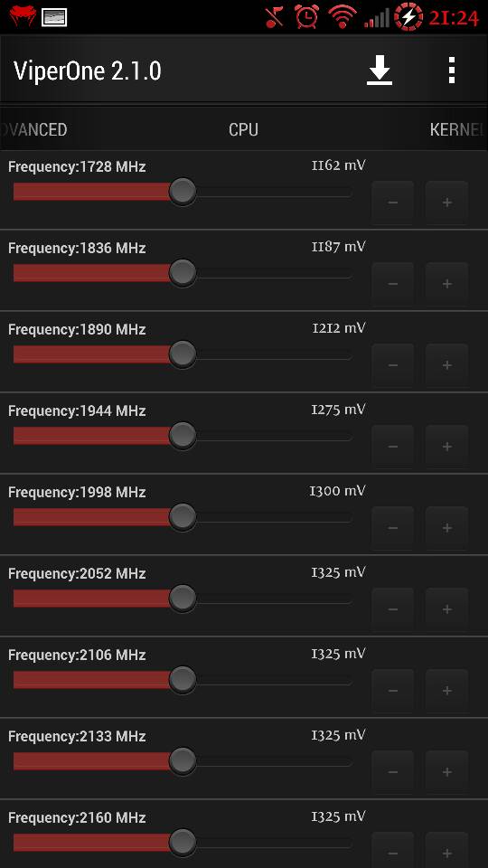Decrease voltage for 1998 MHz with minus

tap(393, 528)
